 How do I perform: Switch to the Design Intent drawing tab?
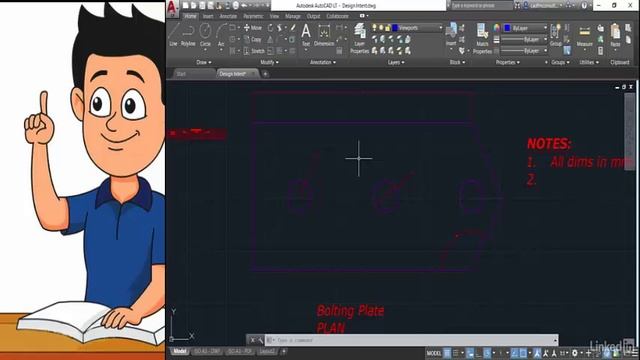pyautogui.click(x=237, y=74)
